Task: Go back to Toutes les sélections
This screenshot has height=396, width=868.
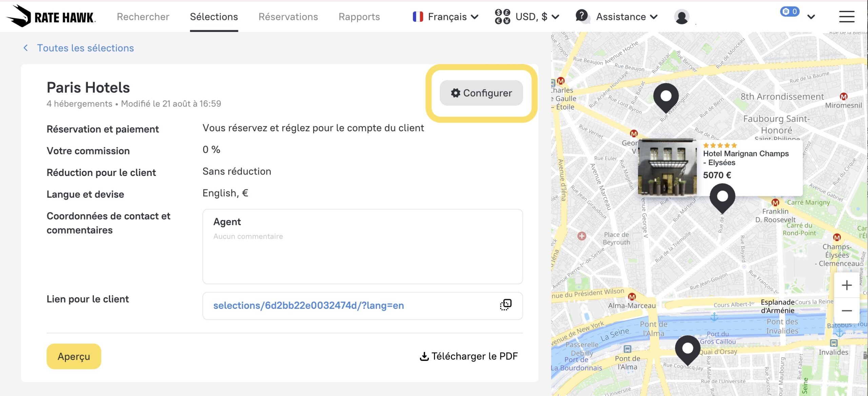Action: (85, 48)
